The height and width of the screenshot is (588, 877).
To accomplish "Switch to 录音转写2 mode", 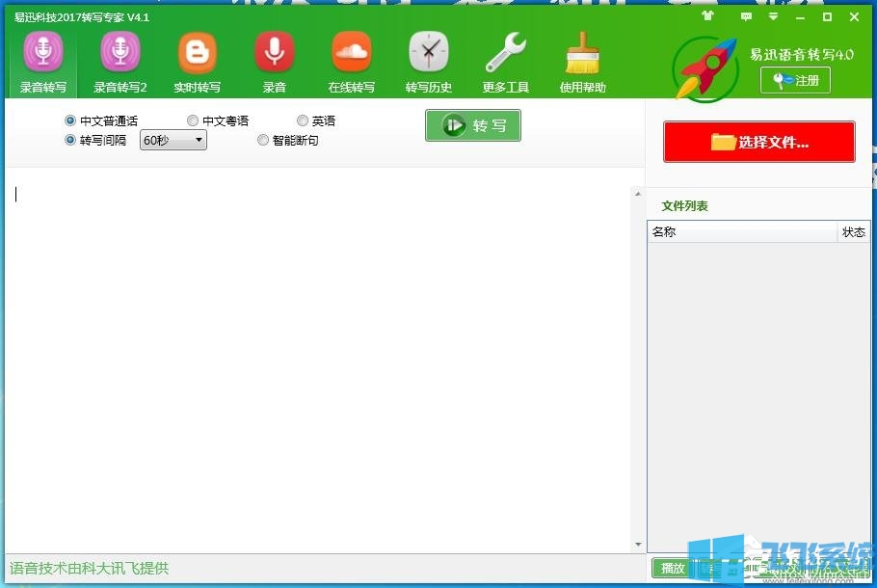I will point(120,62).
